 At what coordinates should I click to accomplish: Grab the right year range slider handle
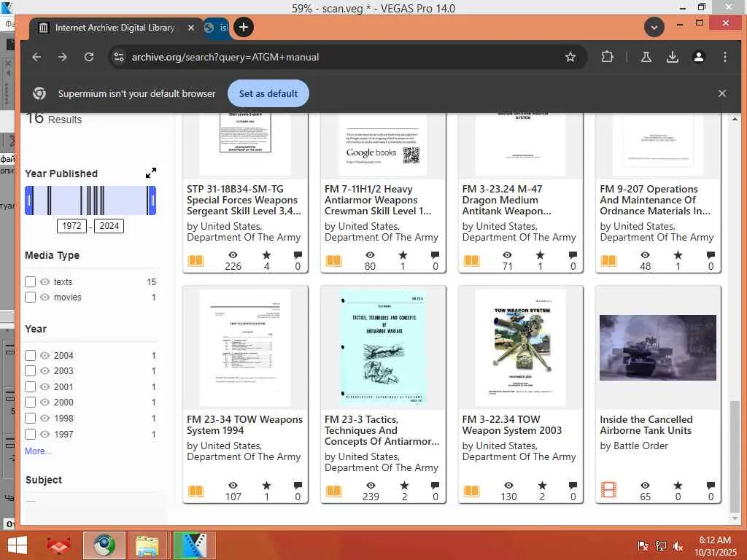[152, 201]
